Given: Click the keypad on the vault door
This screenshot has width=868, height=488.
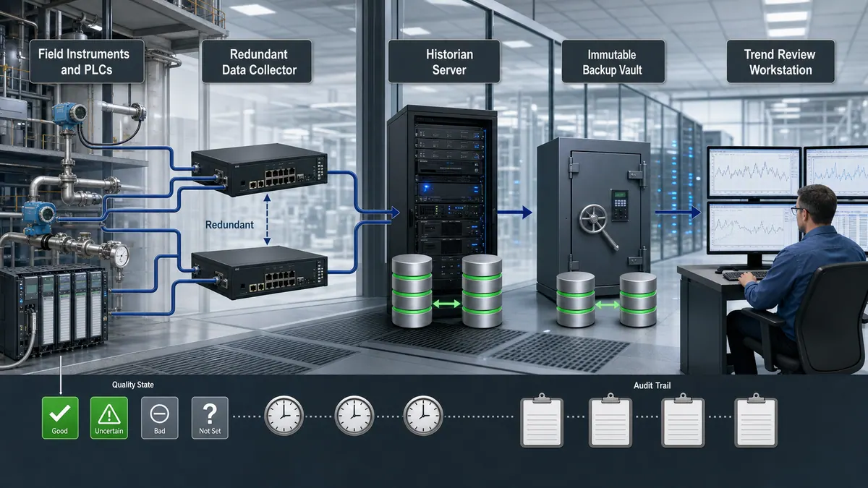Looking at the screenshot, I should click(619, 204).
